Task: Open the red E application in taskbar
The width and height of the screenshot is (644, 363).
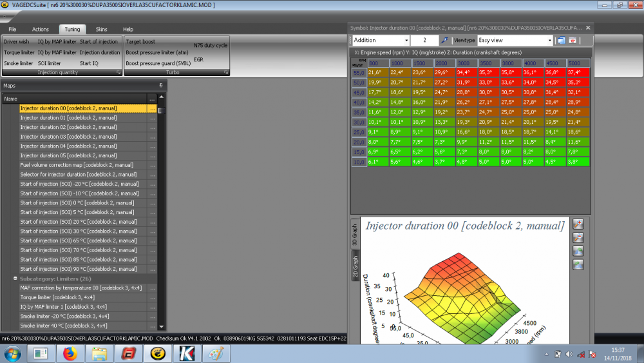Action: 128,353
